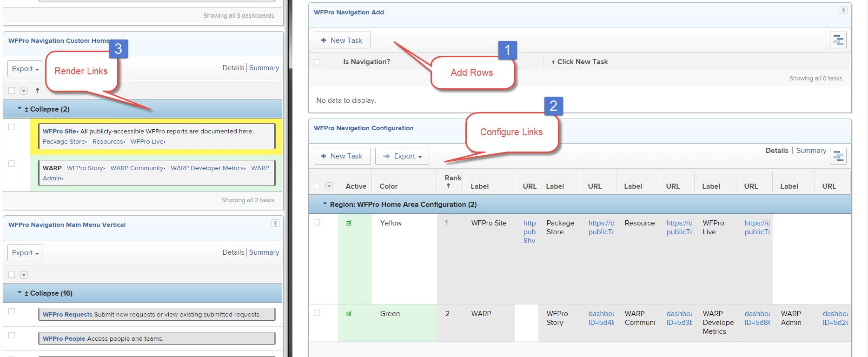868x357 pixels.
Task: Toggle select-all checkbox in Custom Home panel
Action: click(12, 91)
